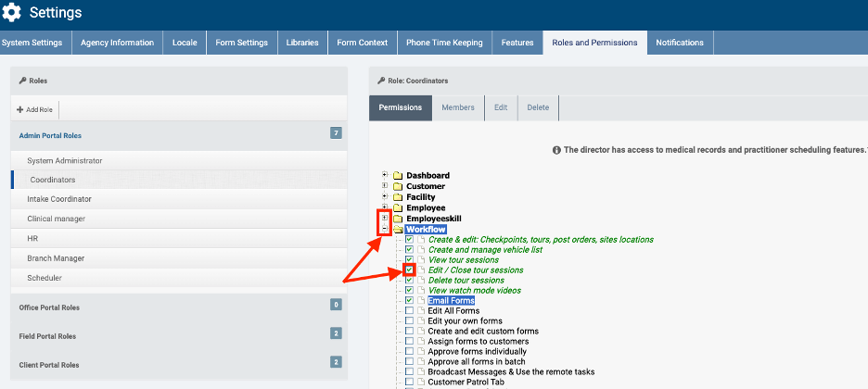This screenshot has height=389, width=868.
Task: Click the Facility folder icon
Action: (x=398, y=197)
